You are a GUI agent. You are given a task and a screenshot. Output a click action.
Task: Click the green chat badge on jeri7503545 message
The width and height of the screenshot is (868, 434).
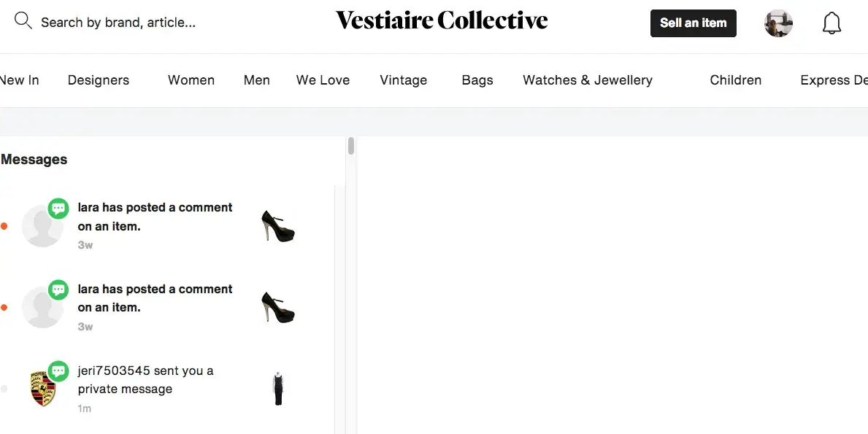58,371
